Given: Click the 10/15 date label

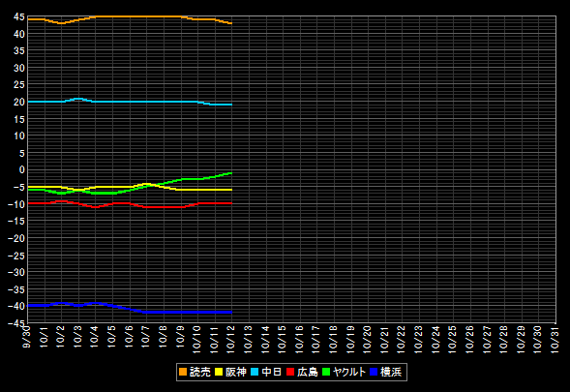Looking at the screenshot, I should click(x=282, y=339).
